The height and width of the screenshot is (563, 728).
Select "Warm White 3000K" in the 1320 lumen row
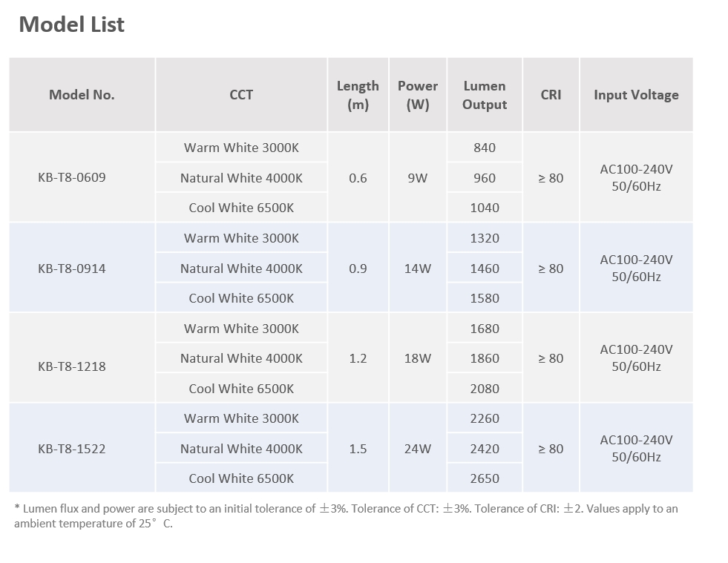[x=241, y=238]
